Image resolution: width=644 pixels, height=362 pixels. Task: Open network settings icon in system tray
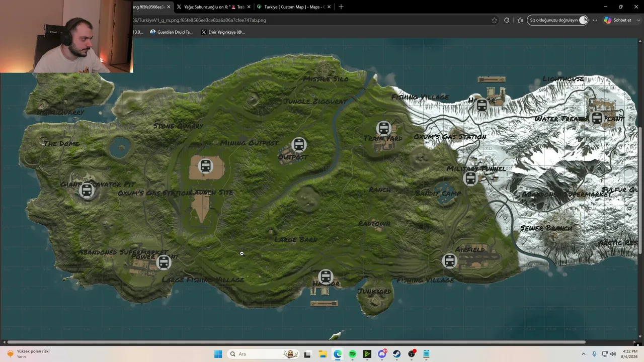[604, 354]
